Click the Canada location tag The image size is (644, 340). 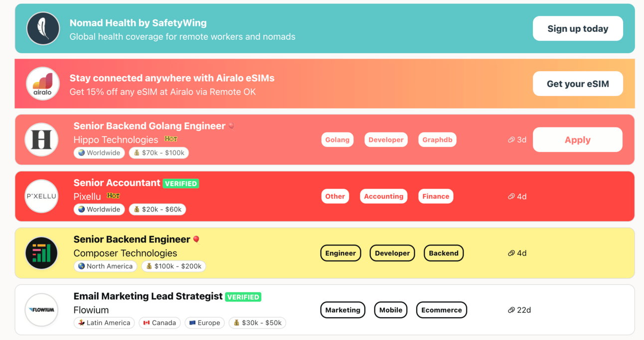[160, 323]
